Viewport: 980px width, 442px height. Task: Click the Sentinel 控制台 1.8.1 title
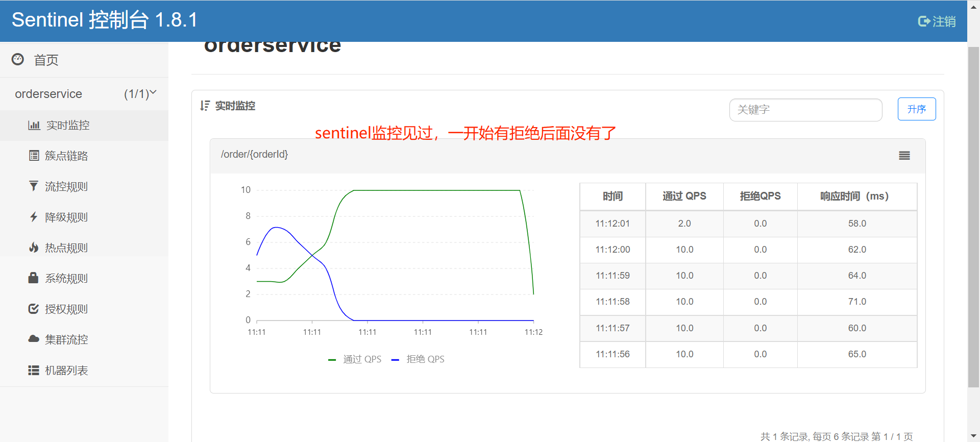[x=105, y=20]
